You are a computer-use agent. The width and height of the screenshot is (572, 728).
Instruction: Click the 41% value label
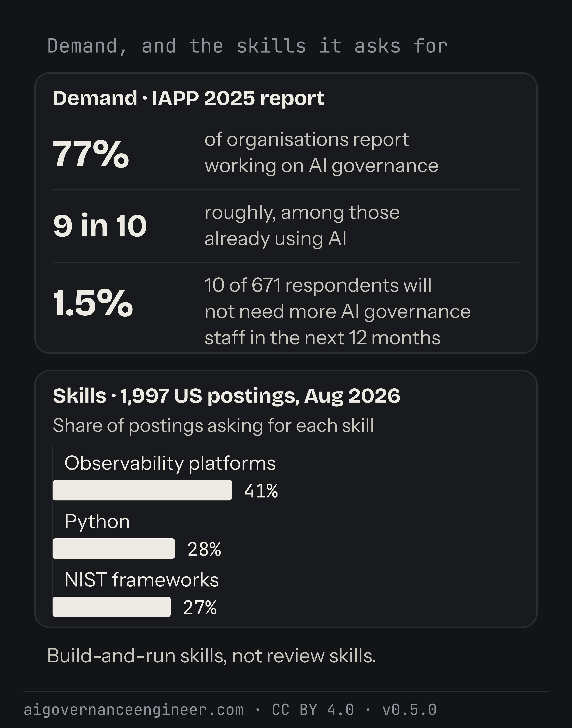coord(261,491)
